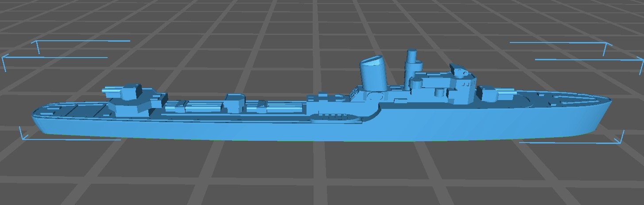Click the ship's funnel smokestack

373,73
